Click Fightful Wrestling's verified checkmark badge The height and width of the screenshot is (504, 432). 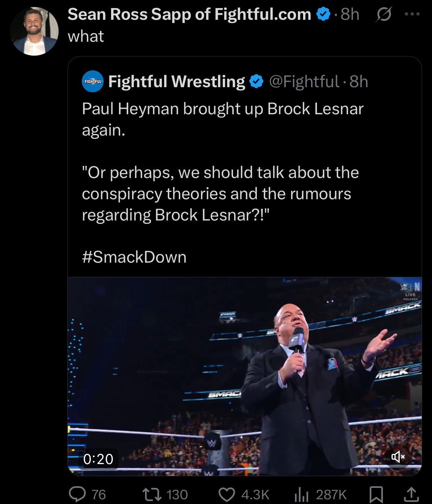(256, 82)
